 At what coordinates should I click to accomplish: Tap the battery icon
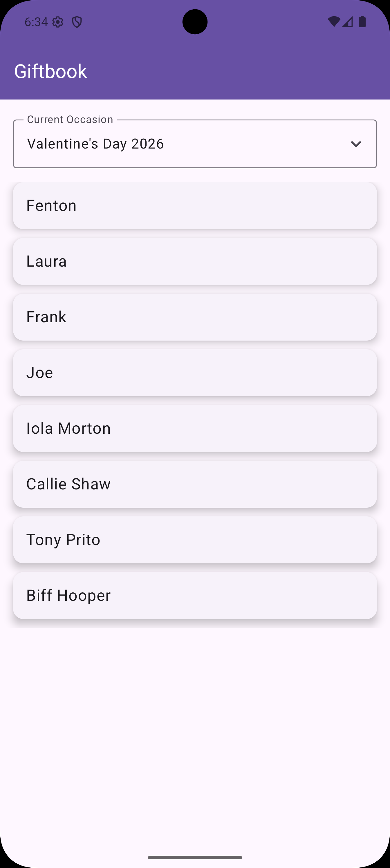pyautogui.click(x=362, y=22)
